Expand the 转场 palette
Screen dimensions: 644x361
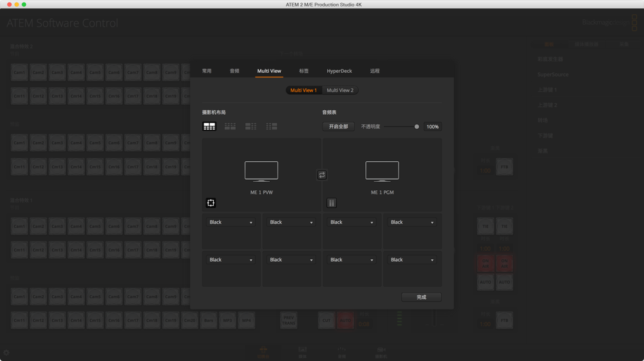pos(542,120)
